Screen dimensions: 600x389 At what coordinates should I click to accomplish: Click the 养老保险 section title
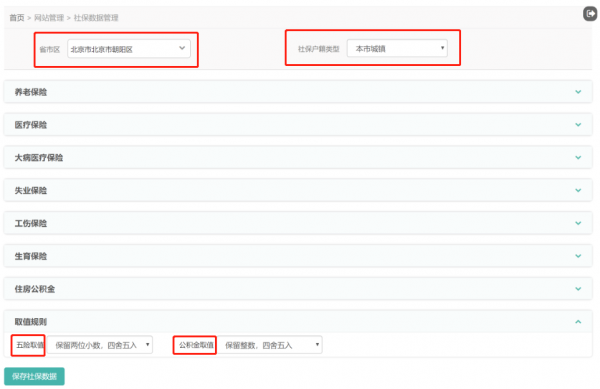[31, 92]
